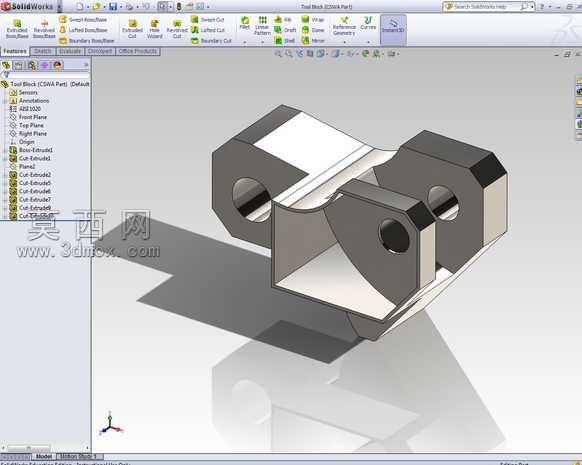Switch to the Office Products tab
The height and width of the screenshot is (465, 582).
click(x=138, y=51)
